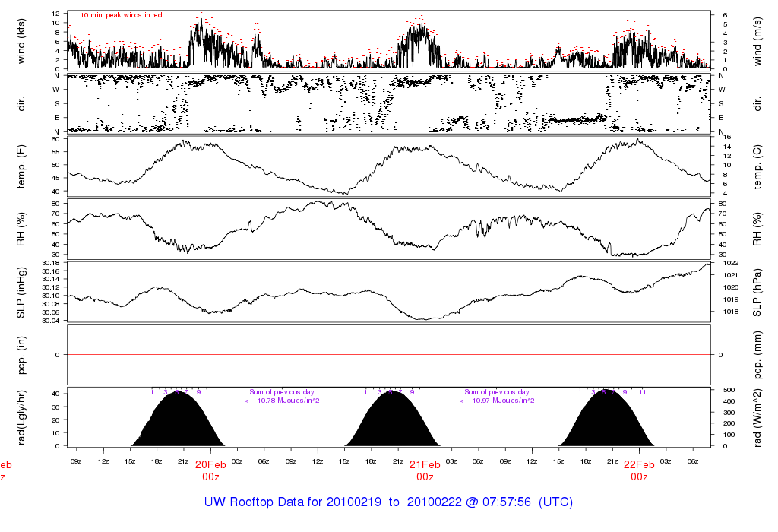The height and width of the screenshot is (532, 778).
Task: Click the '22Feb 00z' date marker
Action: point(639,470)
